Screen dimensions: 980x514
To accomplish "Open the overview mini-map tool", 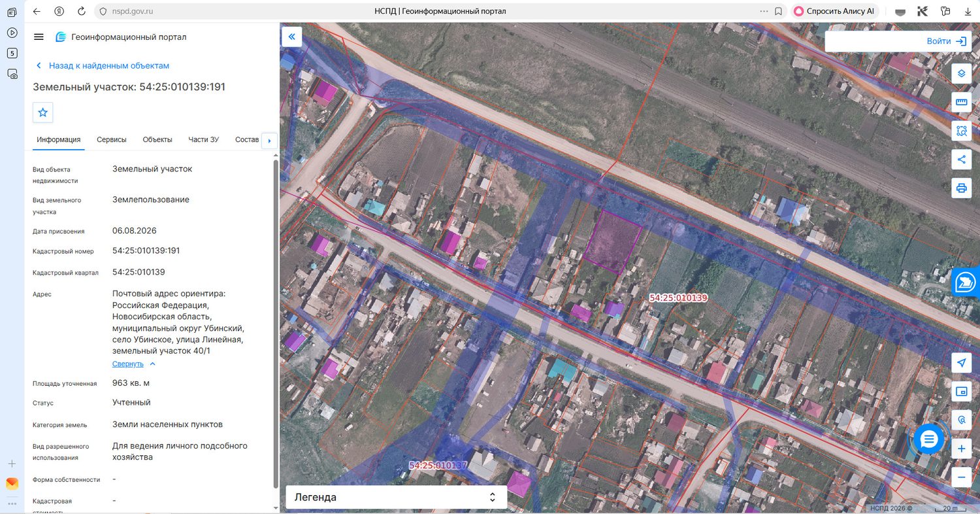I will coord(961,391).
